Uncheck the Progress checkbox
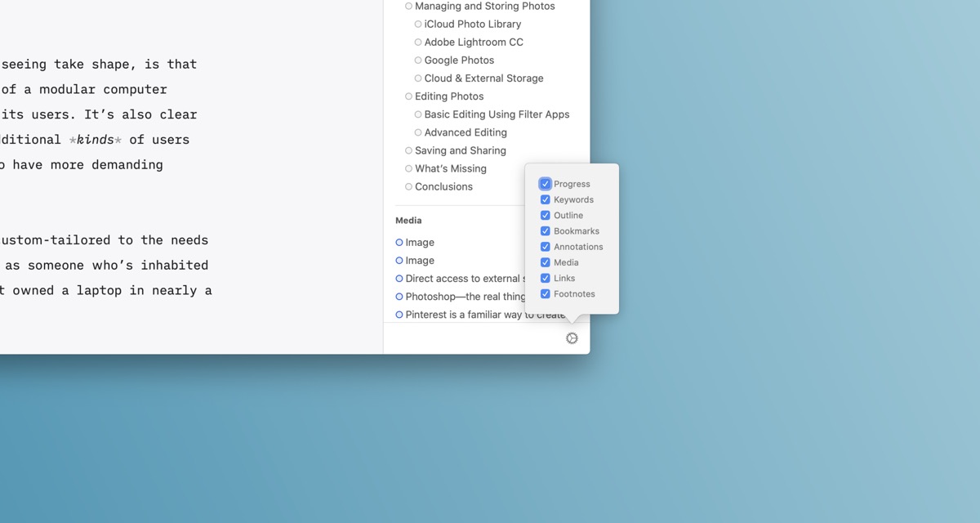 [x=545, y=184]
